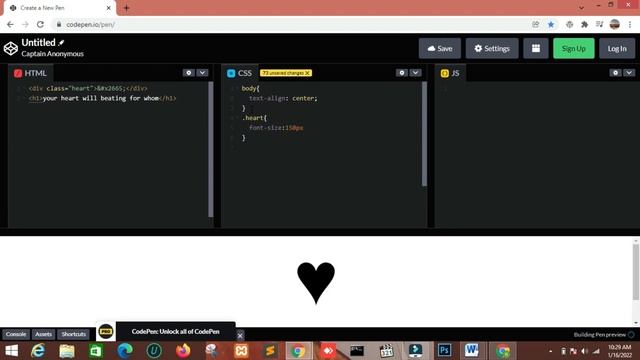Open Microsoft Edge from taskbar

[125, 351]
